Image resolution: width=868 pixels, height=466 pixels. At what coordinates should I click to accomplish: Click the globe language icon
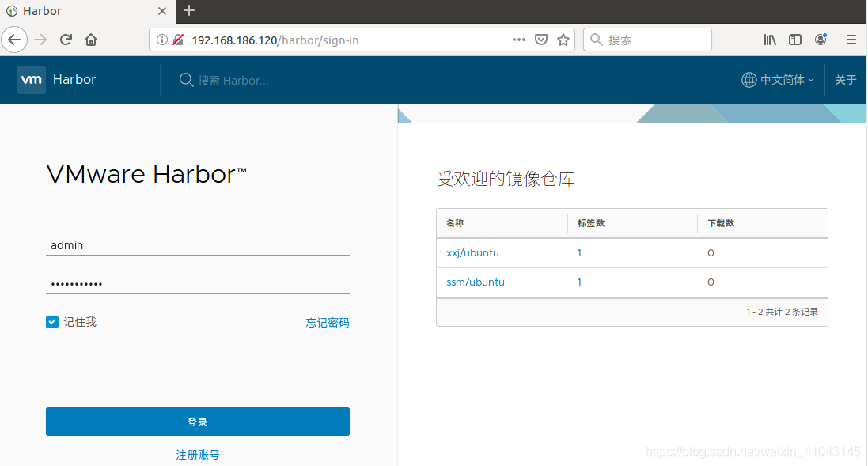(749, 80)
